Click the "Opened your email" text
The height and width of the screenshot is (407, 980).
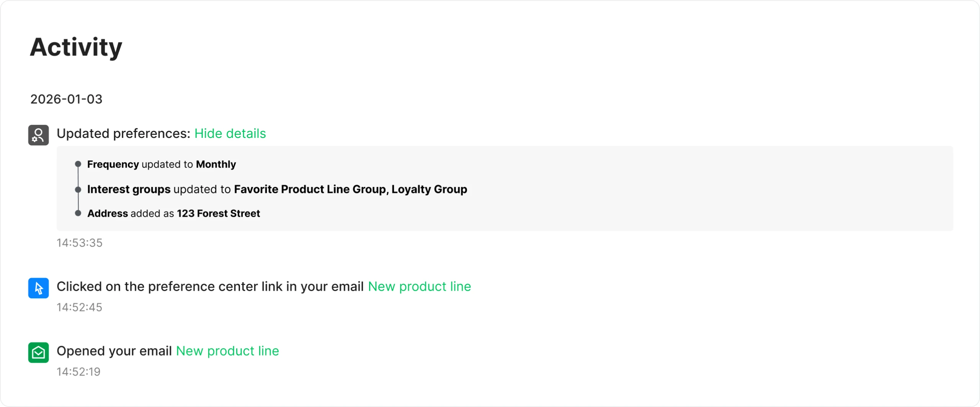[114, 351]
